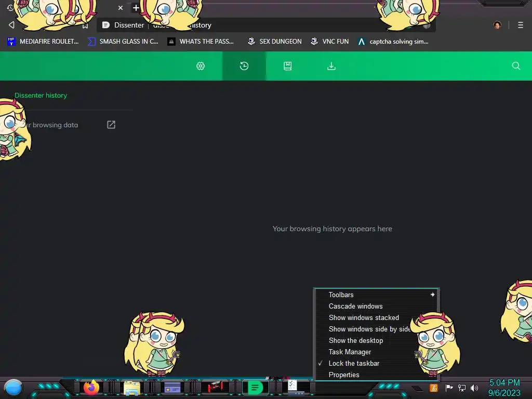Open the VNC FUN bookmark
The height and width of the screenshot is (399, 532).
point(330,42)
